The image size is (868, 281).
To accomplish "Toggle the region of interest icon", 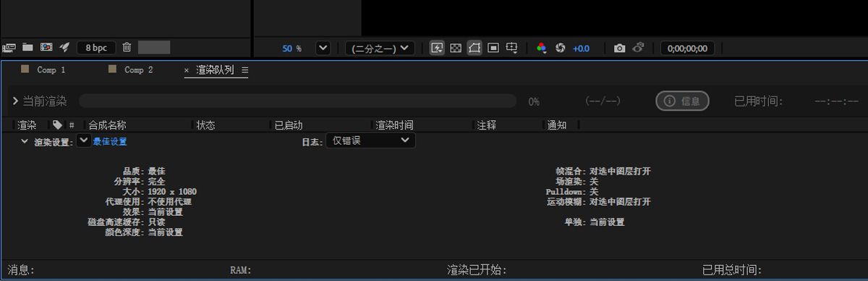I will (x=493, y=48).
